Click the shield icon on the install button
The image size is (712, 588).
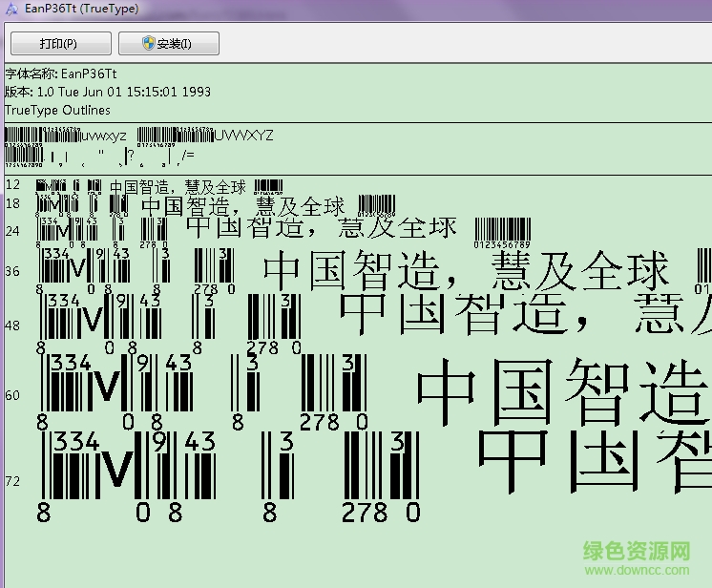click(x=149, y=43)
